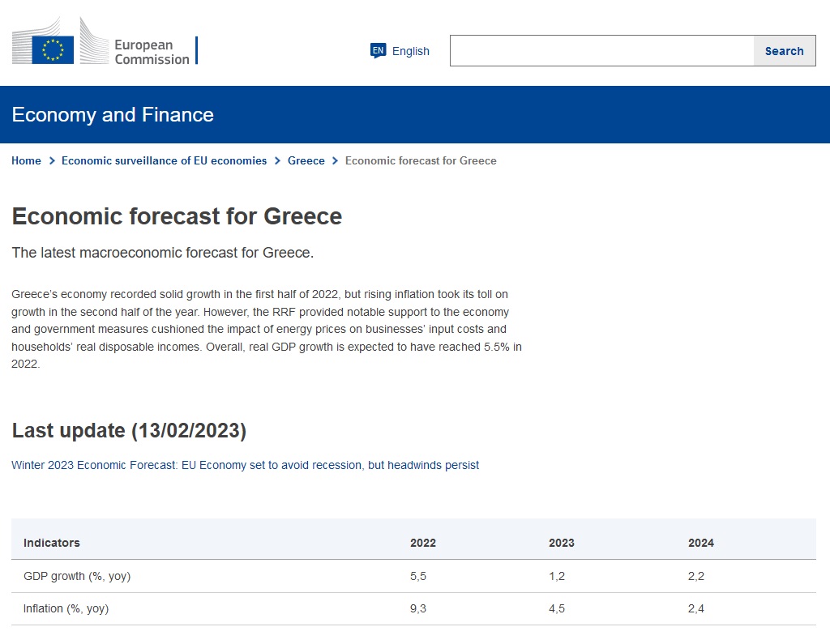Viewport: 830px width, 644px height.
Task: Click the chevron before the Greece breadcrumb
Action: click(x=277, y=161)
